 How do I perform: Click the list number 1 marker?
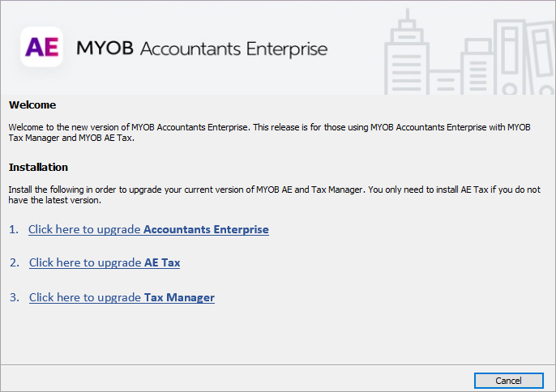[x=14, y=229]
